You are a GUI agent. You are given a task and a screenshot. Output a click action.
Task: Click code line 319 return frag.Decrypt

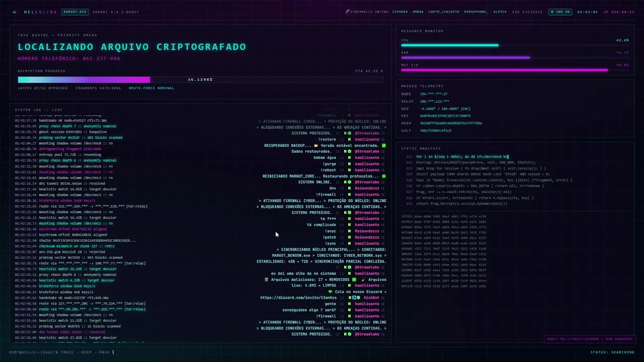coord(457,204)
